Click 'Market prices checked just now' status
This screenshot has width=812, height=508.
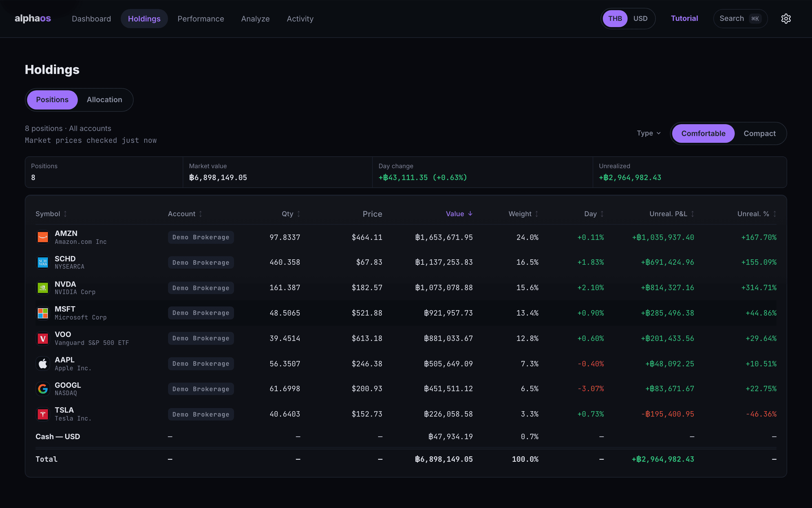[91, 141]
